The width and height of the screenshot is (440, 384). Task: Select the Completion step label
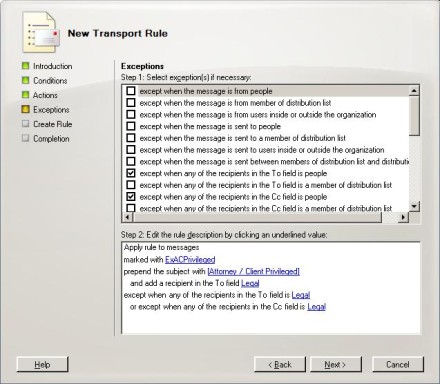pyautogui.click(x=51, y=139)
